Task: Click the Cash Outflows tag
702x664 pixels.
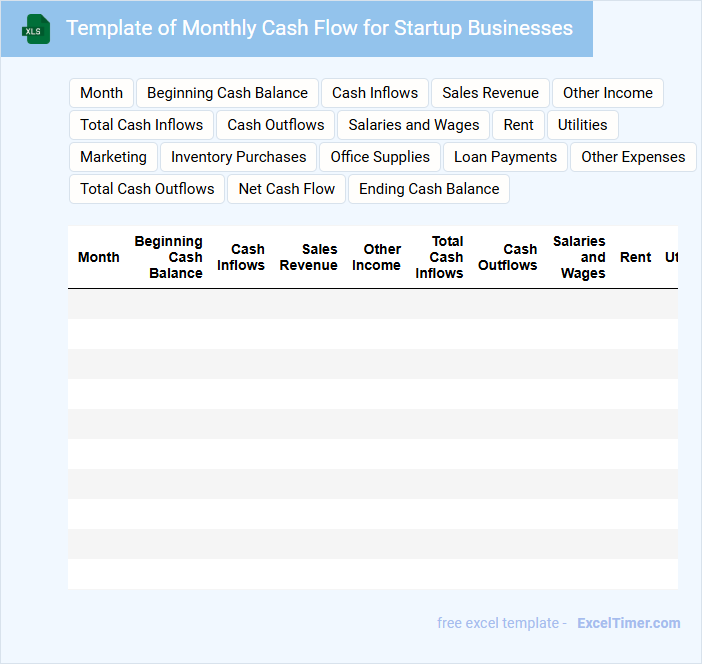Action: [x=276, y=125]
